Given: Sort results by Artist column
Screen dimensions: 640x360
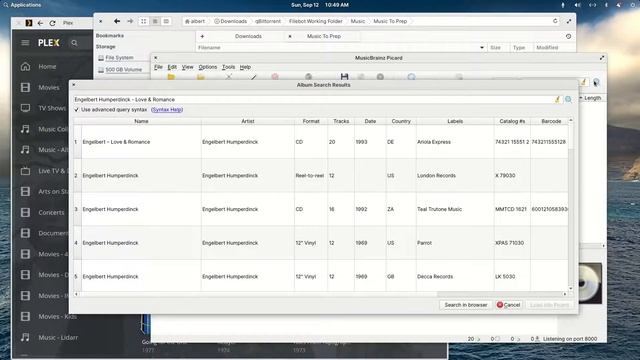Looking at the screenshot, I should tap(247, 121).
